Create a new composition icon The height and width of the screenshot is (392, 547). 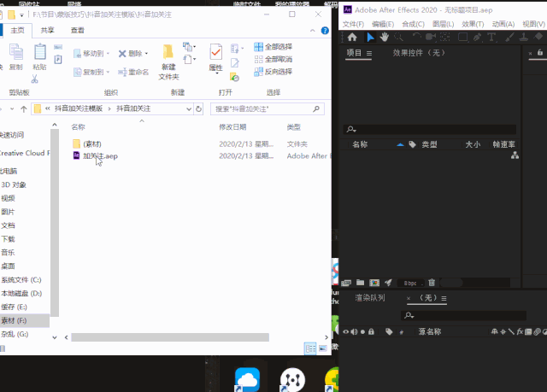click(374, 283)
